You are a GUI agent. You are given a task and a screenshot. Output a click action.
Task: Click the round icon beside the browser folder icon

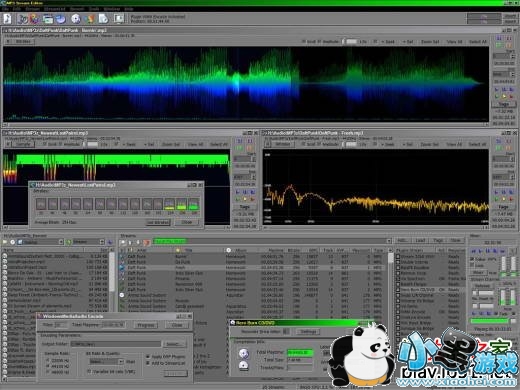click(12, 242)
